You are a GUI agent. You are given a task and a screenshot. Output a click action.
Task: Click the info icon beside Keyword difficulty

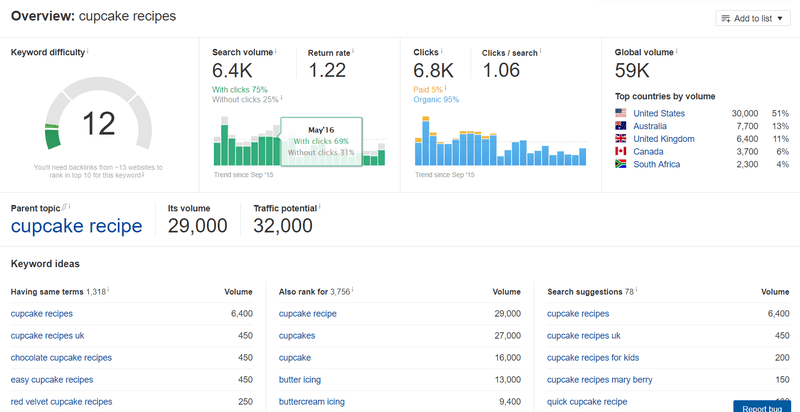coord(87,50)
